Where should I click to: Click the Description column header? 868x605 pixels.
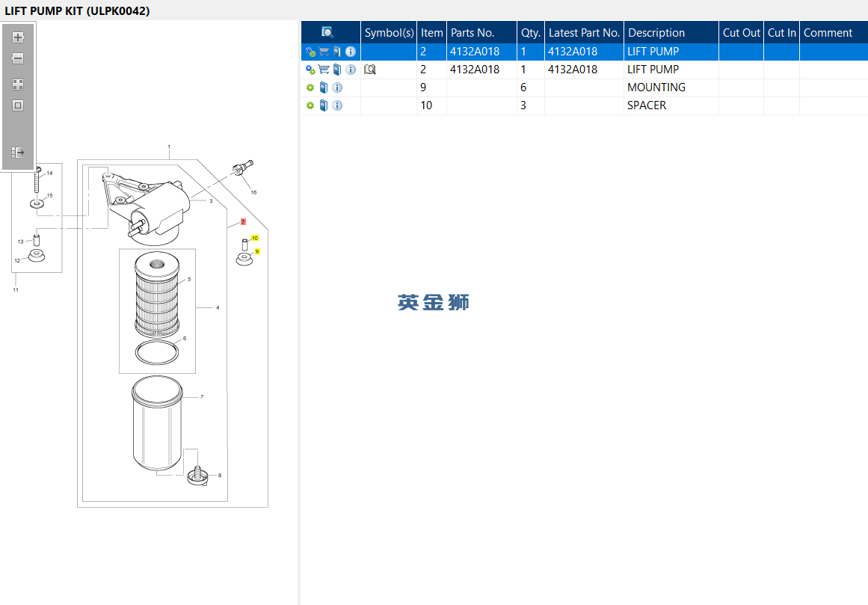coord(656,33)
